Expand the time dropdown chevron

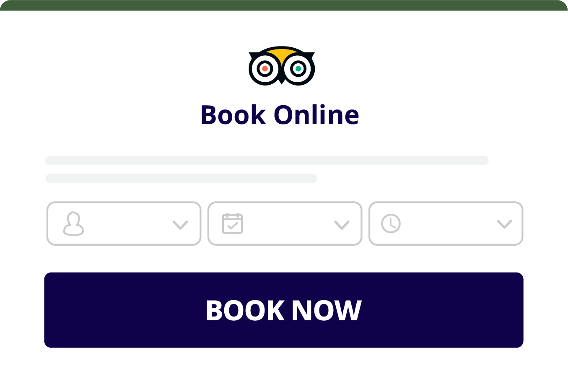tap(504, 224)
